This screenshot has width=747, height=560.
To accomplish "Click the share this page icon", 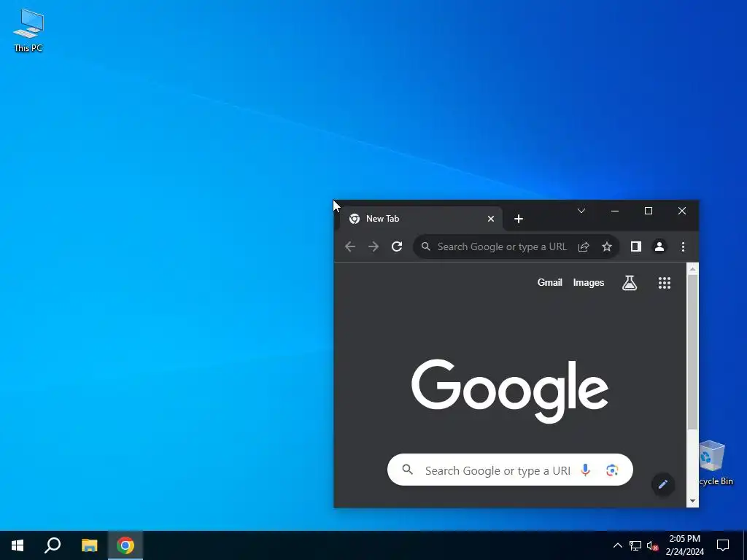I will 584,246.
